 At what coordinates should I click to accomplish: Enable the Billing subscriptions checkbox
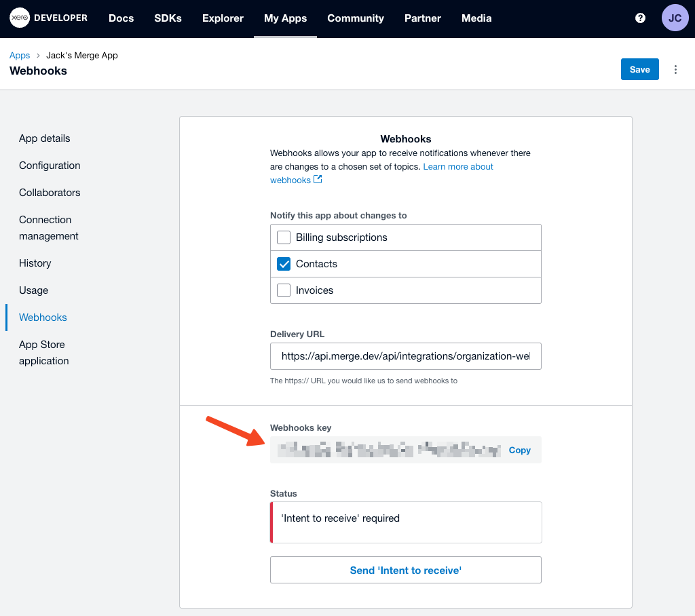[x=284, y=237]
